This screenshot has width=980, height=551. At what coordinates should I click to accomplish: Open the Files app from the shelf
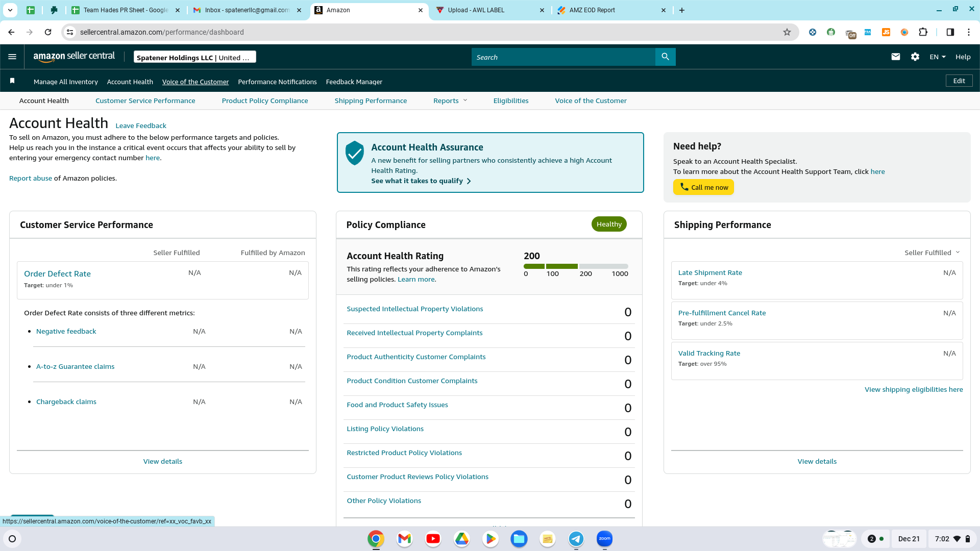519,539
